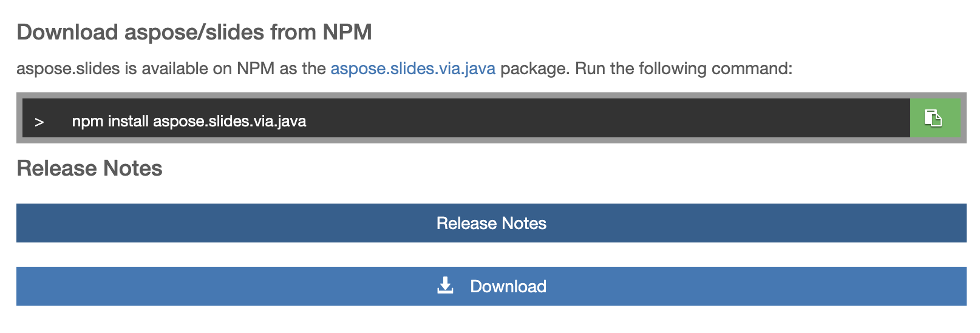Click right empty area of Release Notes bar
The width and height of the screenshot is (980, 333).
789,223
